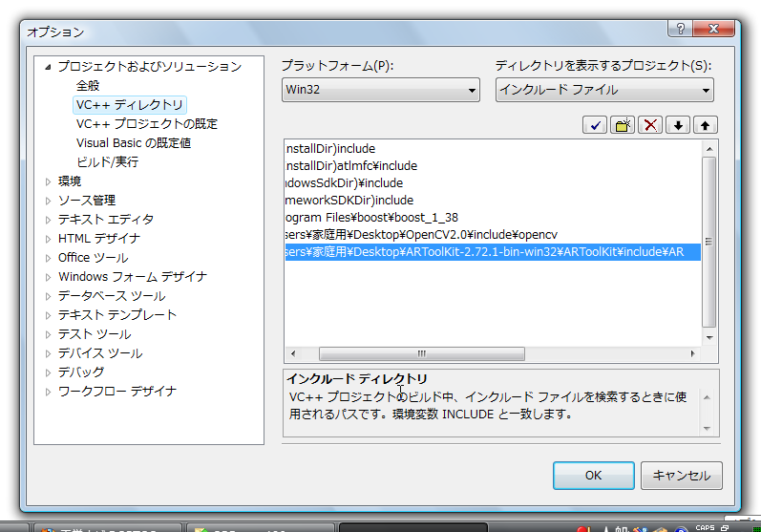Select Visual Basic の既定値 tree item

[x=134, y=143]
